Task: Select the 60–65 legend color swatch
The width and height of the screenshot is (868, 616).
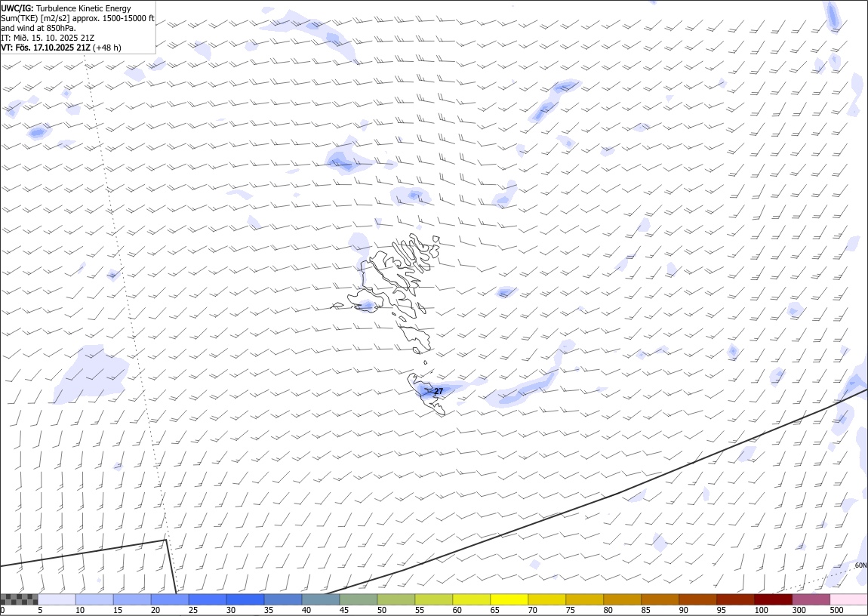Action: (471, 599)
